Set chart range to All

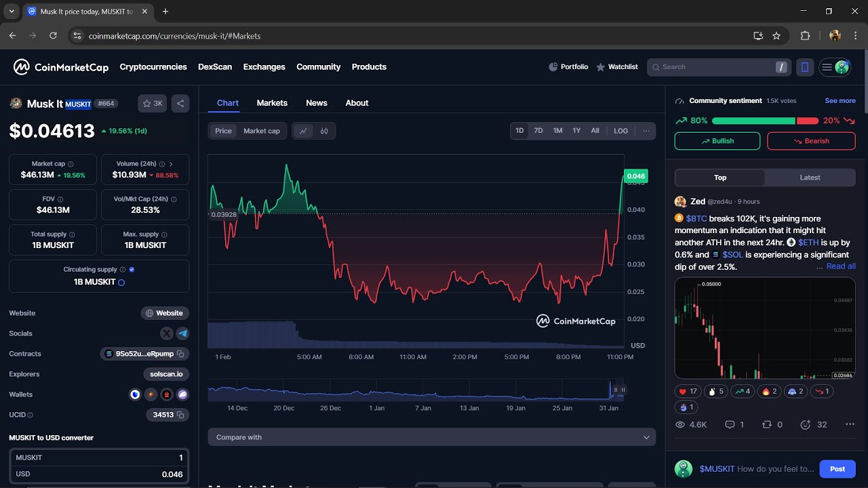[595, 131]
